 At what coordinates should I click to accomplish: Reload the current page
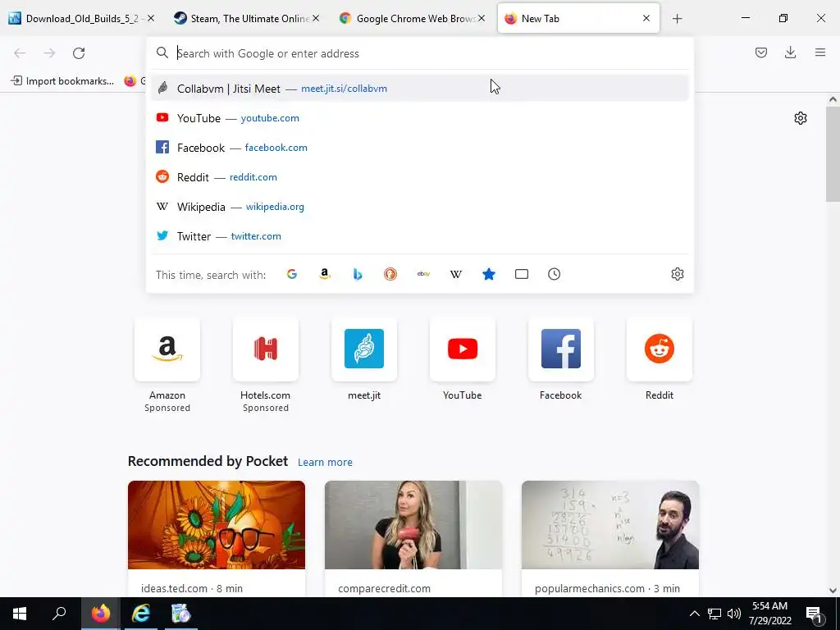coord(79,53)
